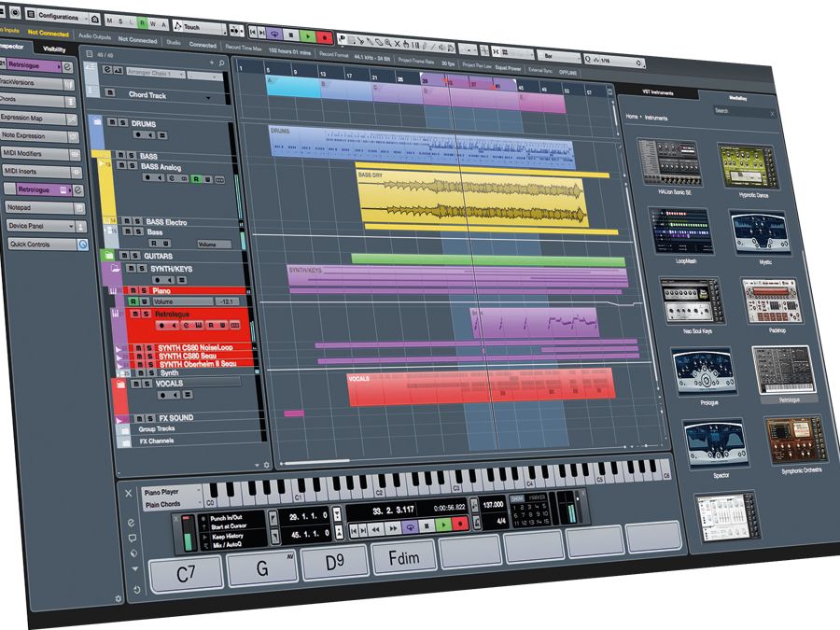The height and width of the screenshot is (630, 840).
Task: Solo the DRUMS folder track
Action: (x=122, y=122)
